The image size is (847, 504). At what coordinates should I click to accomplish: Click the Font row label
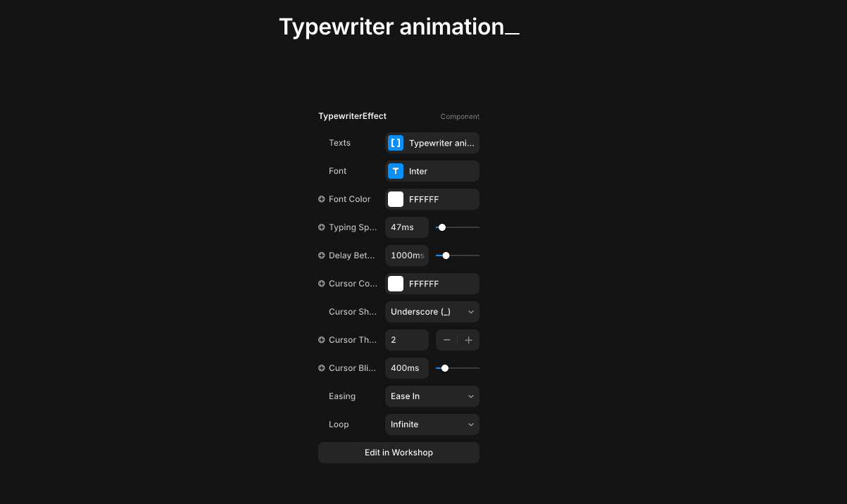pos(337,171)
